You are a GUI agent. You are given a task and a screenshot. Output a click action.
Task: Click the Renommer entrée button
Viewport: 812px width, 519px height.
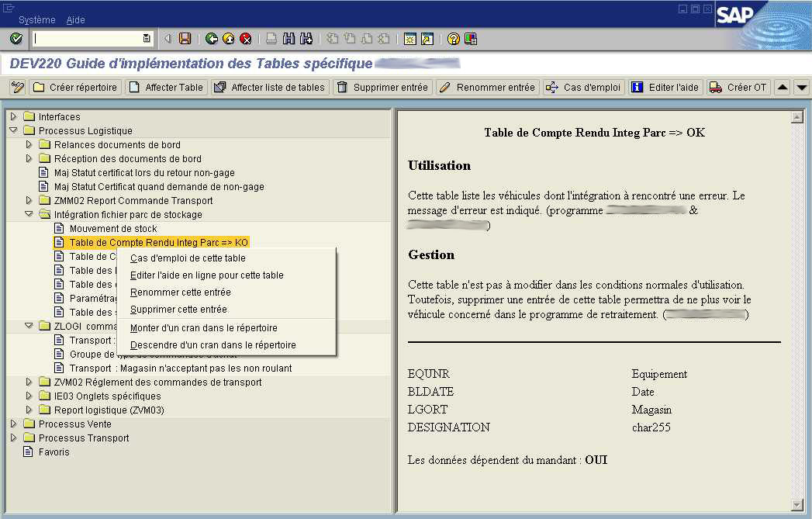[487, 88]
